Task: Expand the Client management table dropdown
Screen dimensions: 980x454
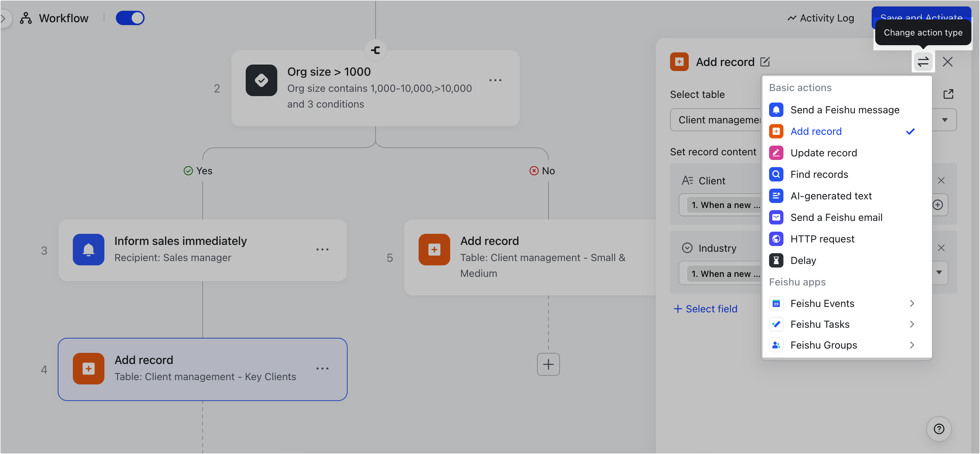Action: (x=944, y=120)
